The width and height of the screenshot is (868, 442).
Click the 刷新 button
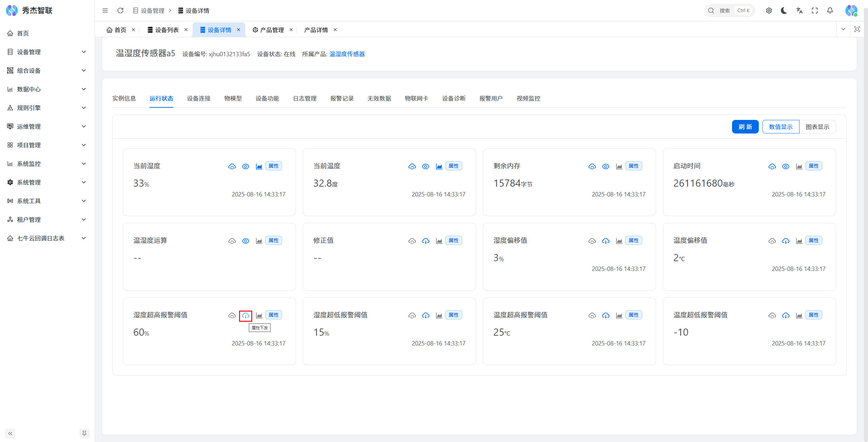[745, 127]
